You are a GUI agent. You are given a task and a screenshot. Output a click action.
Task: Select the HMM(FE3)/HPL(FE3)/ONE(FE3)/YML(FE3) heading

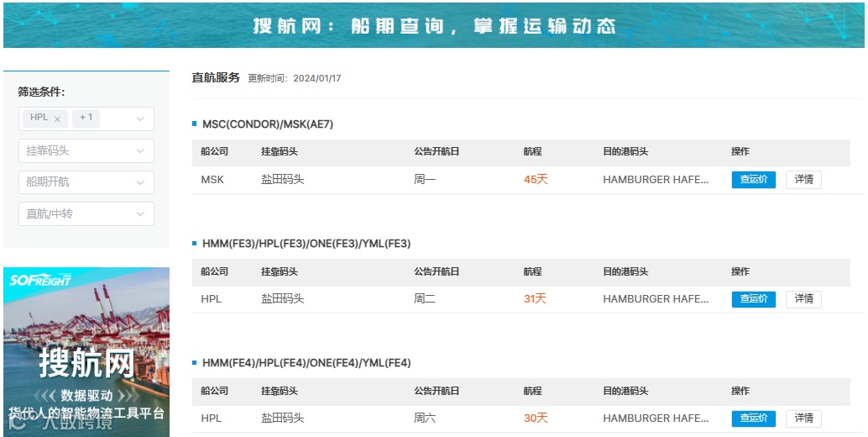tap(306, 244)
